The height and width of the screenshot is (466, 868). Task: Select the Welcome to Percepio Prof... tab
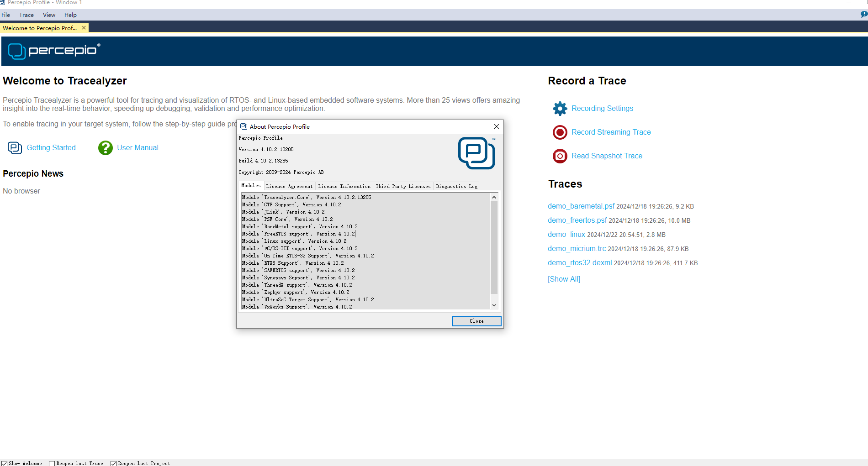[40, 28]
